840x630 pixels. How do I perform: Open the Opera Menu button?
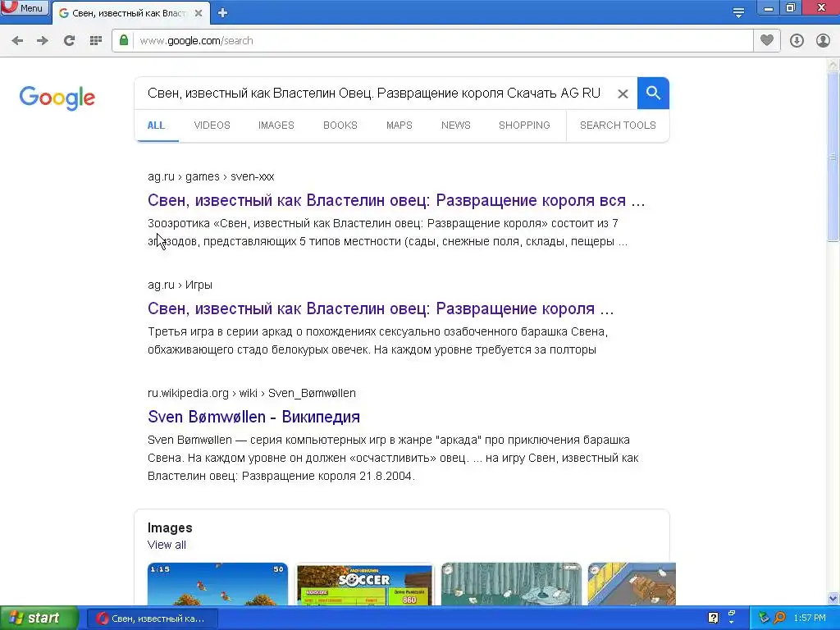point(25,8)
